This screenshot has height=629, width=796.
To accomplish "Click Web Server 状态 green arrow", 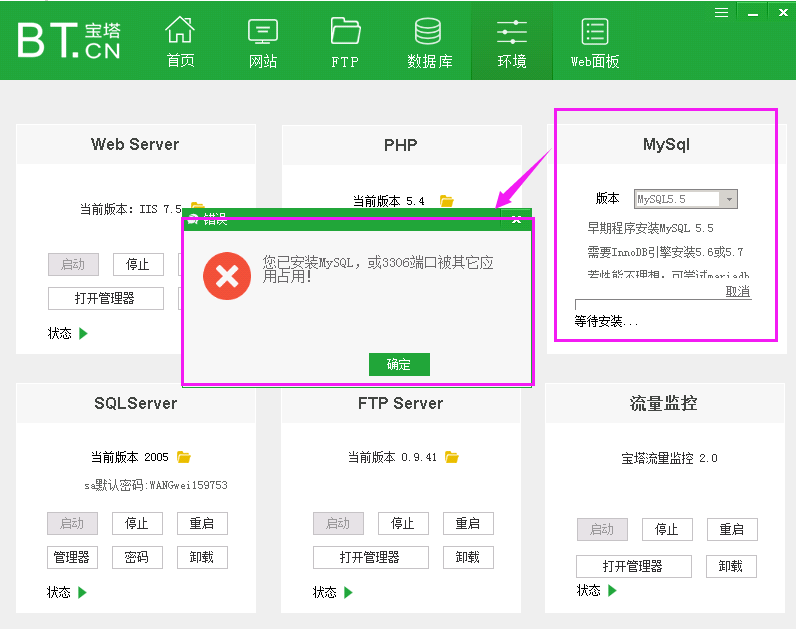I will (84, 333).
